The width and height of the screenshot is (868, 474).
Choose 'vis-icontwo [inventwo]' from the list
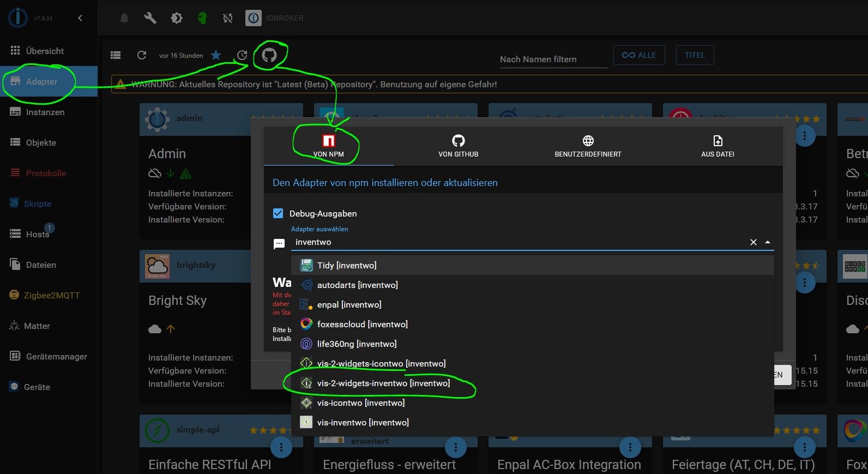[533, 403]
